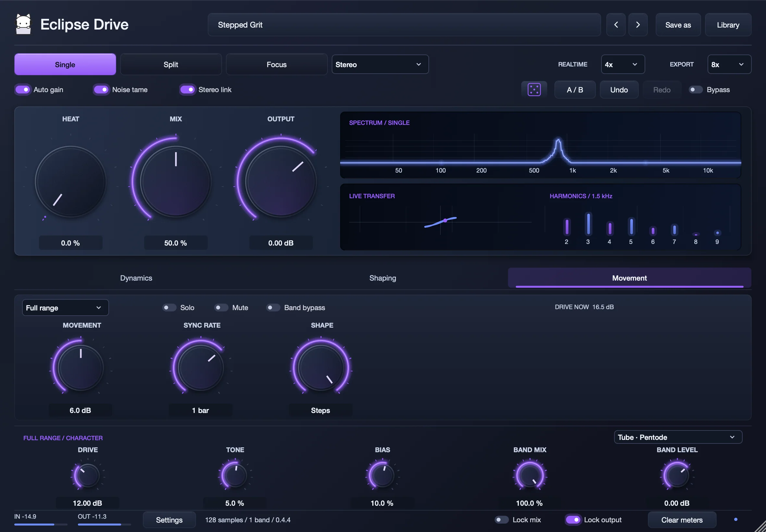Click the Undo button
Viewport: 766px width, 532px height.
619,90
